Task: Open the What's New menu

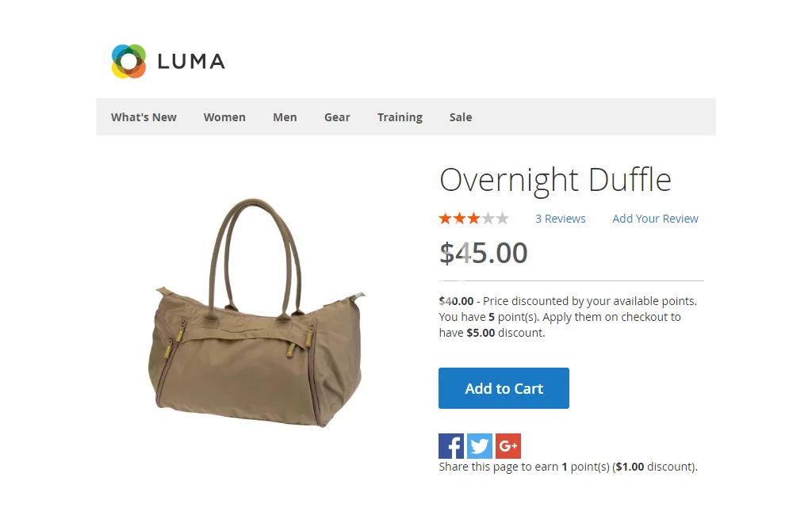Action: point(144,117)
